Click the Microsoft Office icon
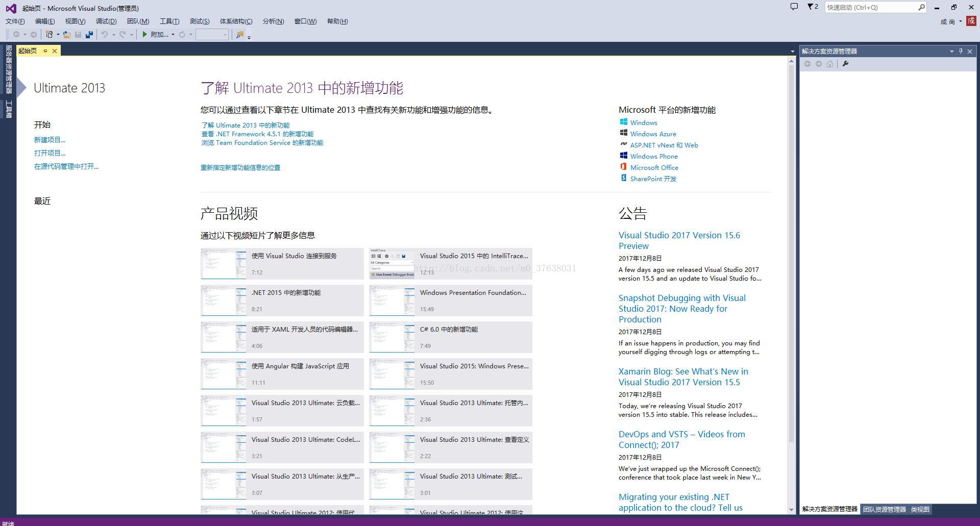The image size is (980, 526). tap(623, 167)
